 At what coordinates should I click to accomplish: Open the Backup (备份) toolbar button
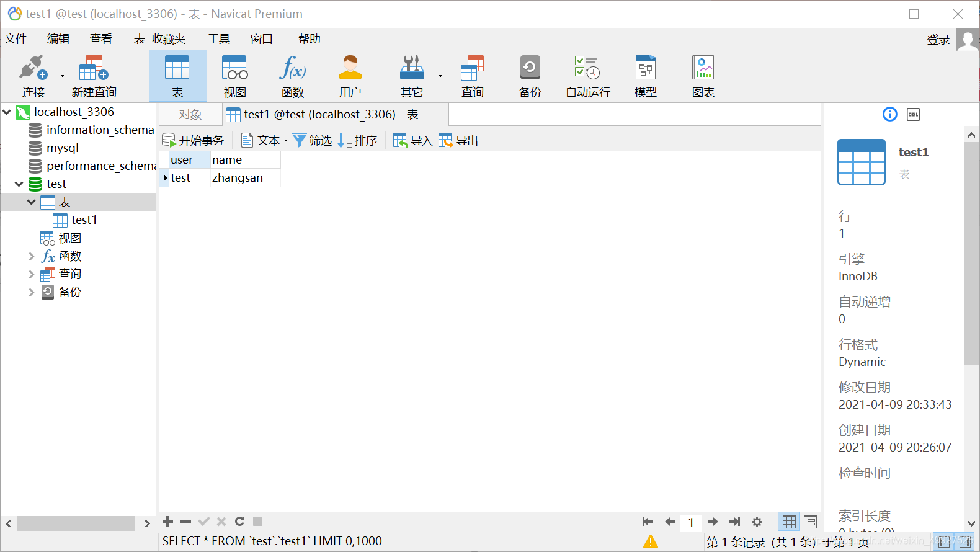click(530, 76)
